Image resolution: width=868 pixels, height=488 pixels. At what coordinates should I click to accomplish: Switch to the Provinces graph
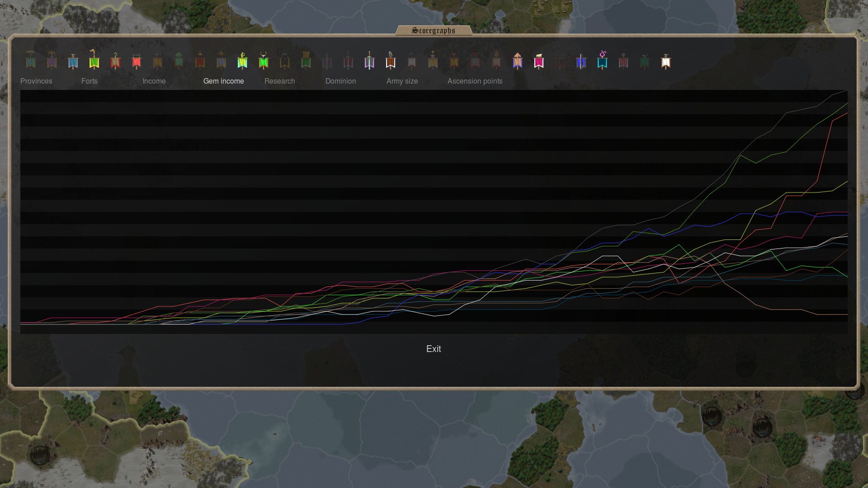pyautogui.click(x=36, y=81)
